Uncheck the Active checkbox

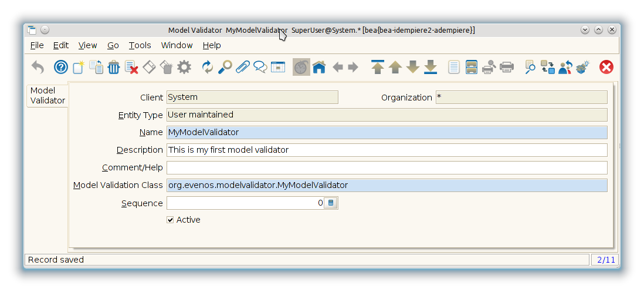(x=171, y=220)
